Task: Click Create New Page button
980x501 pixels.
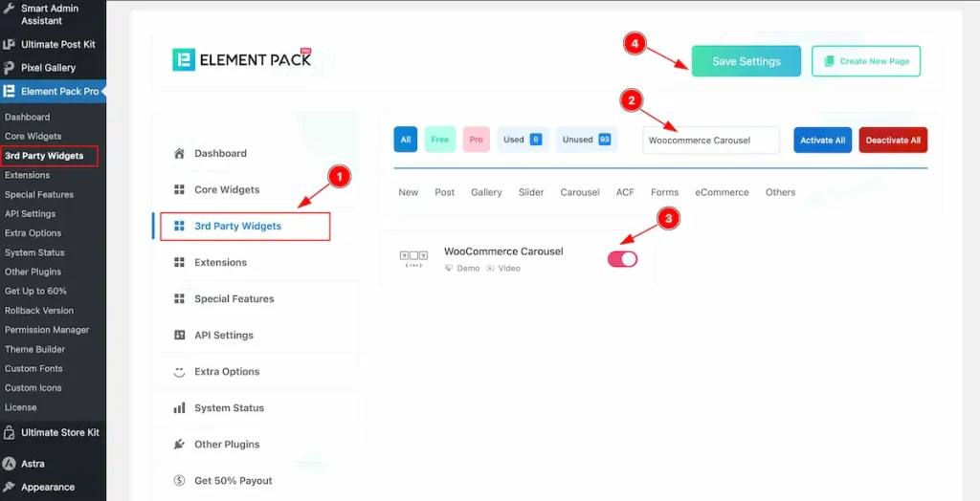Action: click(866, 61)
